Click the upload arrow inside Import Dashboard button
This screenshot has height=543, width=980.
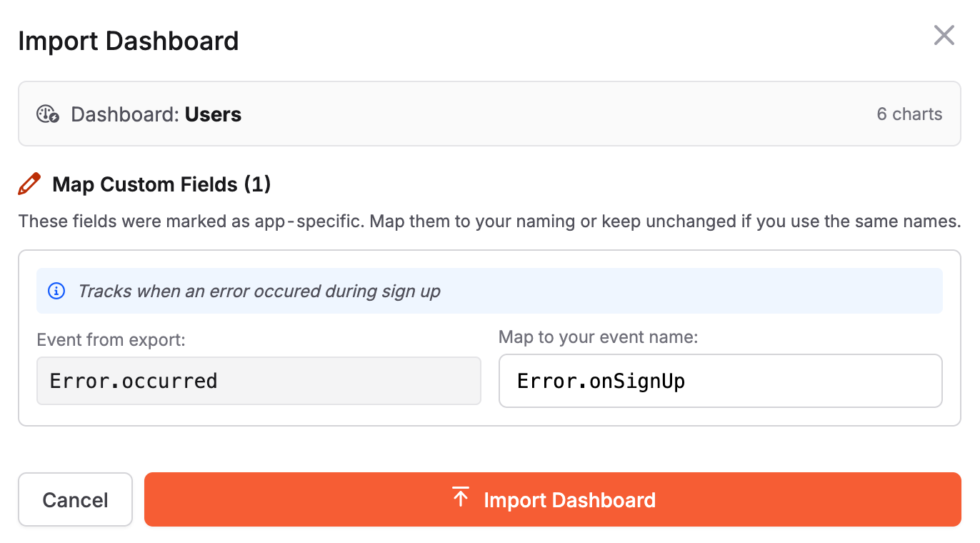(x=461, y=497)
